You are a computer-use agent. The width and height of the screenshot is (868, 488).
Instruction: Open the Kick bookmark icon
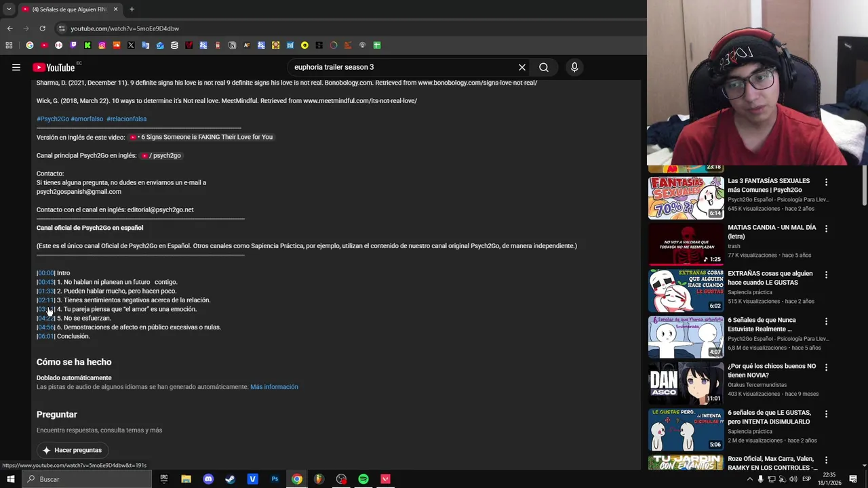87,45
